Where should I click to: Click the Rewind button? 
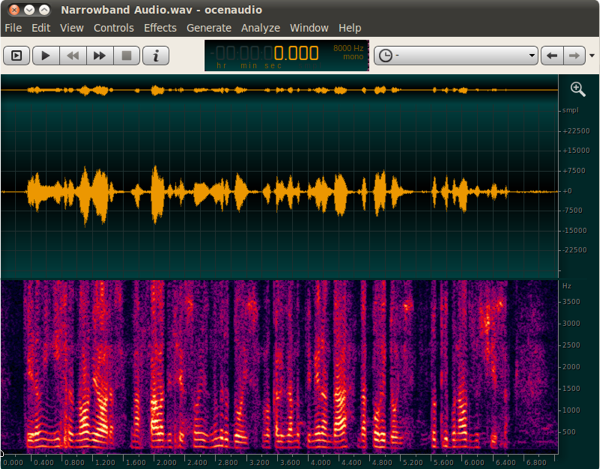pyautogui.click(x=73, y=56)
